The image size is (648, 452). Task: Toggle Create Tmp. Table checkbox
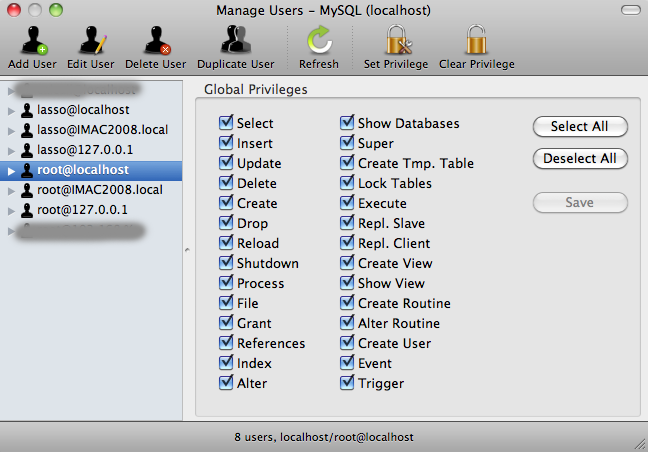tap(347, 163)
